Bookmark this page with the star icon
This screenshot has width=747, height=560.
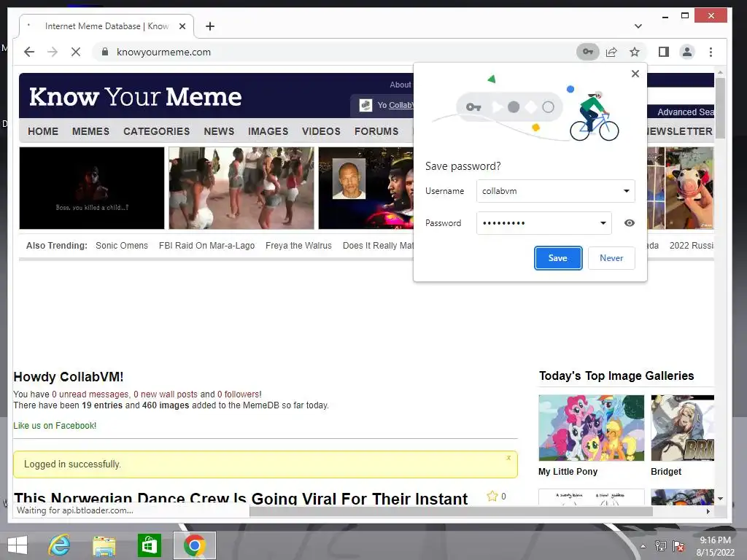tap(635, 52)
